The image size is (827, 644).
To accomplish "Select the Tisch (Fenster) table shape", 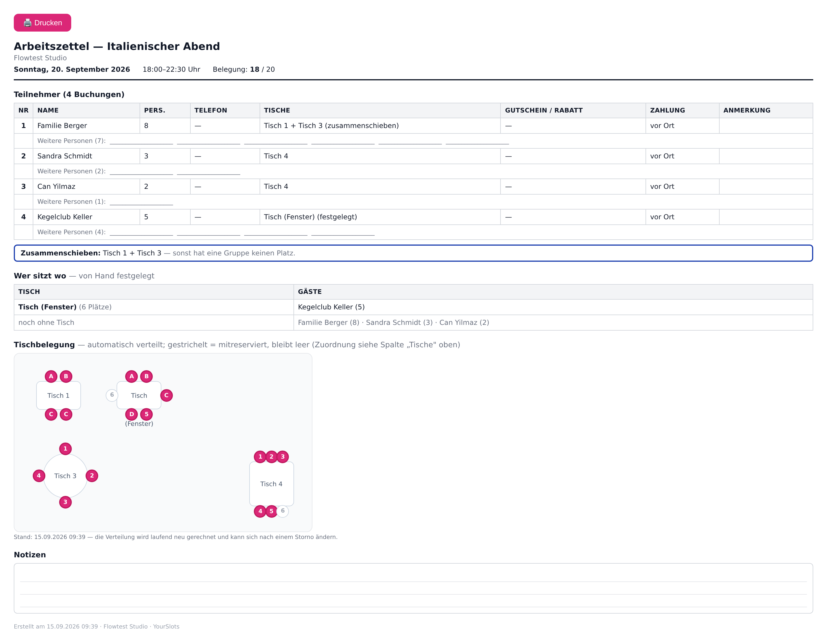I will point(139,395).
